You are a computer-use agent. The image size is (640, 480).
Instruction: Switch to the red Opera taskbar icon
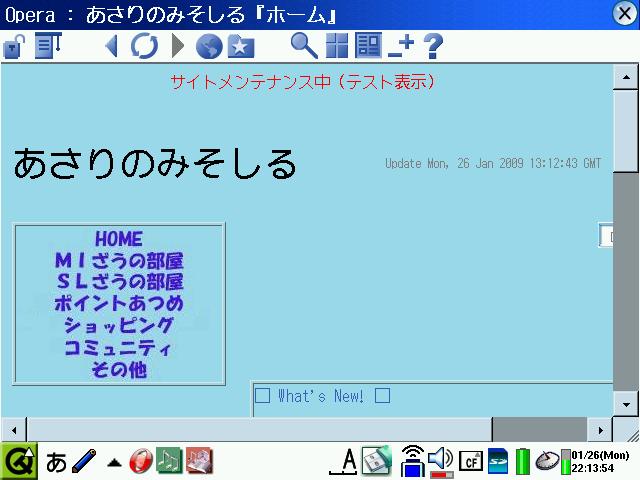click(x=141, y=461)
